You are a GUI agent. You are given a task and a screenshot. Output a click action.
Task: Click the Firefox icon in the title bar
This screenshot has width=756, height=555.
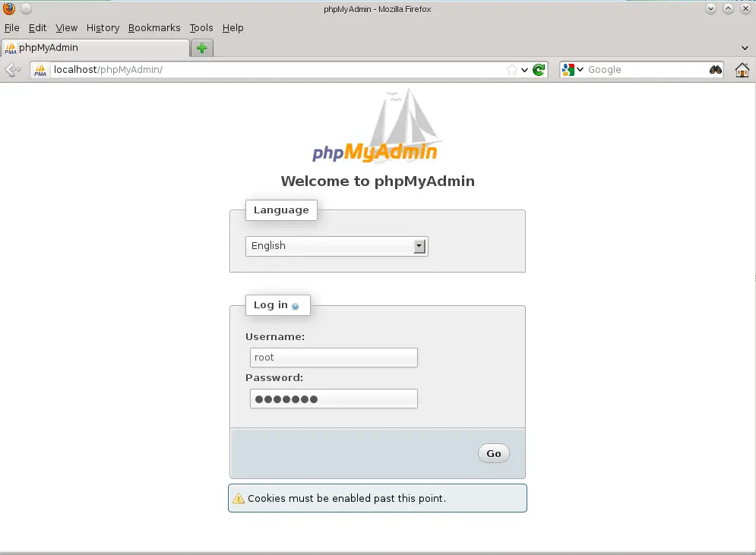(8, 8)
